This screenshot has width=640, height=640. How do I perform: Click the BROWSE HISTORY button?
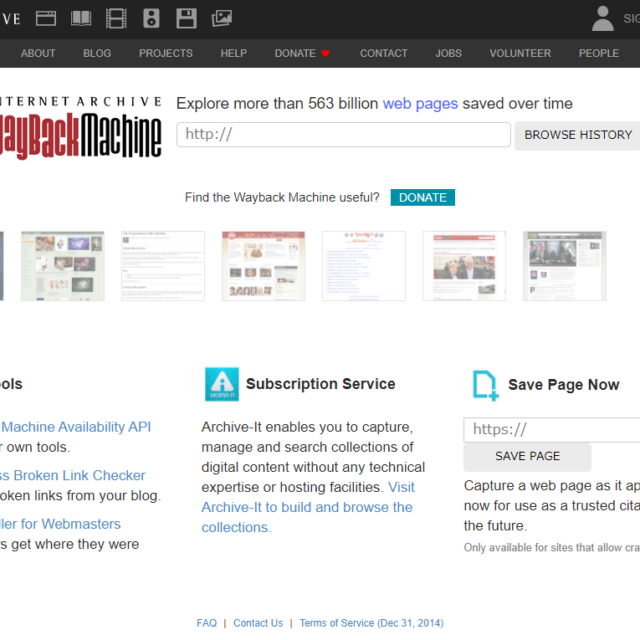[x=578, y=135]
